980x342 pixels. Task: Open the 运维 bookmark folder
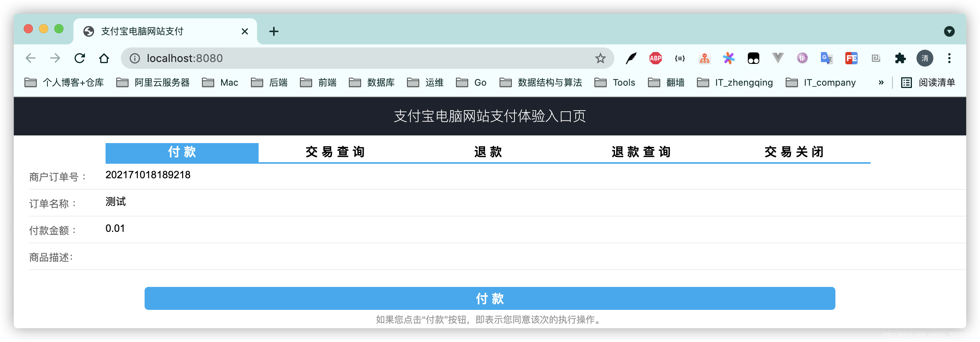point(425,82)
